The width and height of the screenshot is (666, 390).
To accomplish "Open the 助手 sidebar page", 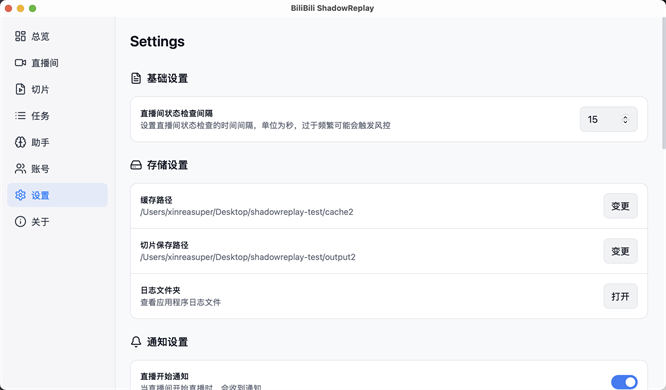I will click(57, 142).
